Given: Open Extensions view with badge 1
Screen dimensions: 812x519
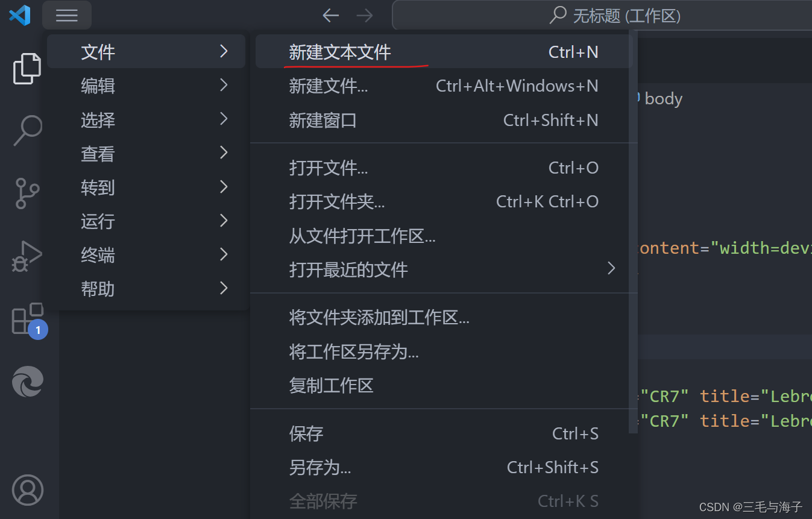Looking at the screenshot, I should (28, 319).
